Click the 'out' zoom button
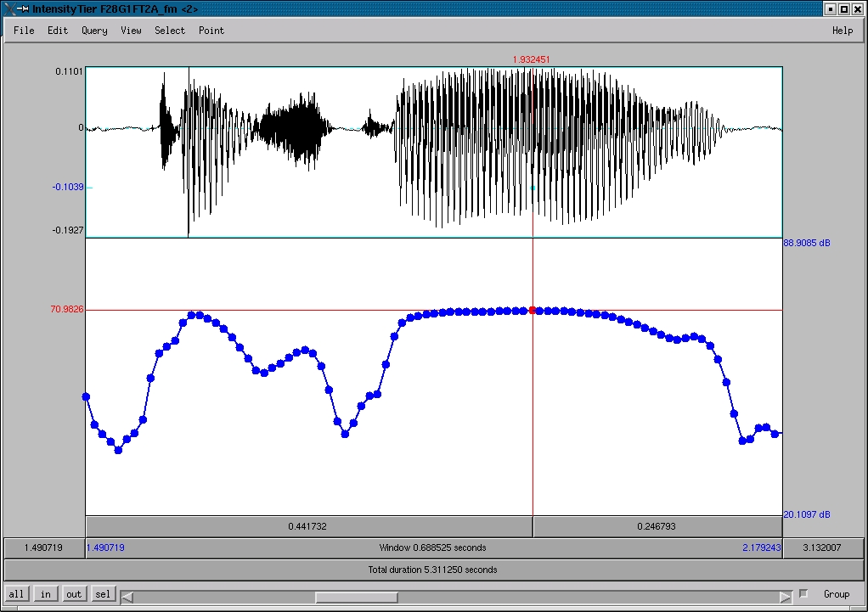 [74, 594]
